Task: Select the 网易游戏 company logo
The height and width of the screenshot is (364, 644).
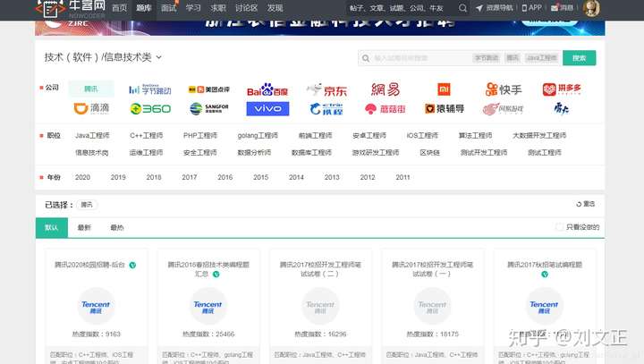Action: (503, 109)
